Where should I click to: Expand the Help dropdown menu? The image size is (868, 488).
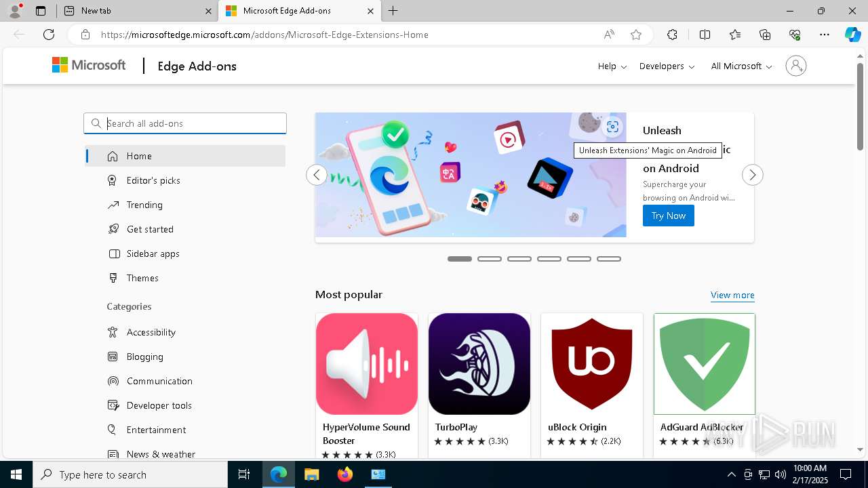[612, 66]
